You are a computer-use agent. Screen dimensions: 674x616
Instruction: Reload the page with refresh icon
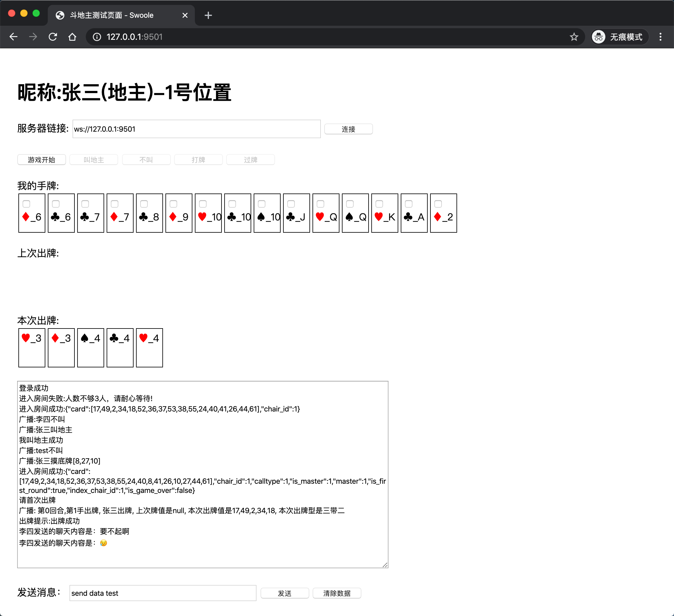(53, 37)
